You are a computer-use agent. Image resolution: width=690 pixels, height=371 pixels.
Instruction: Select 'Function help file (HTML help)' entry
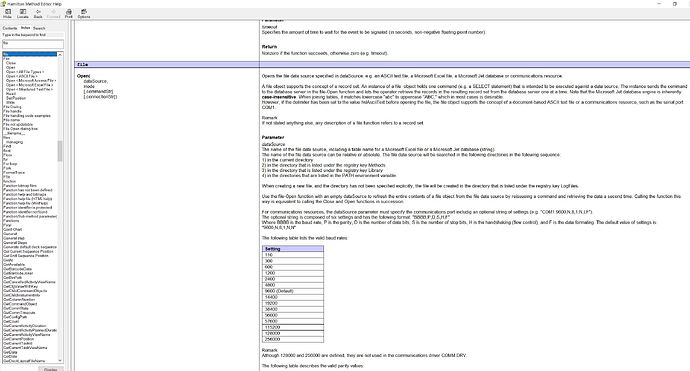pos(28,199)
